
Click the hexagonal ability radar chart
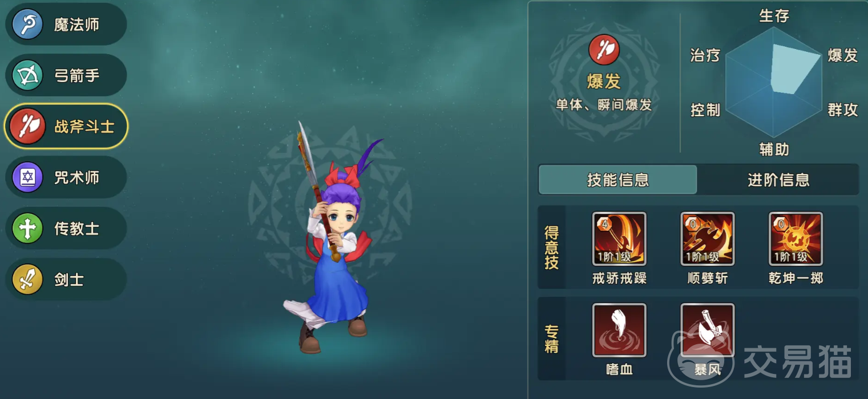pos(774,82)
